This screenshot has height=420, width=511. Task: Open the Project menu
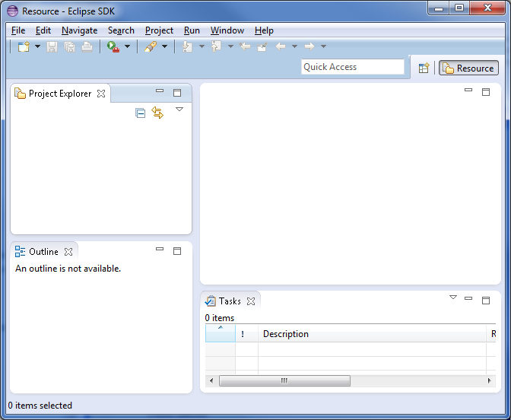click(159, 30)
